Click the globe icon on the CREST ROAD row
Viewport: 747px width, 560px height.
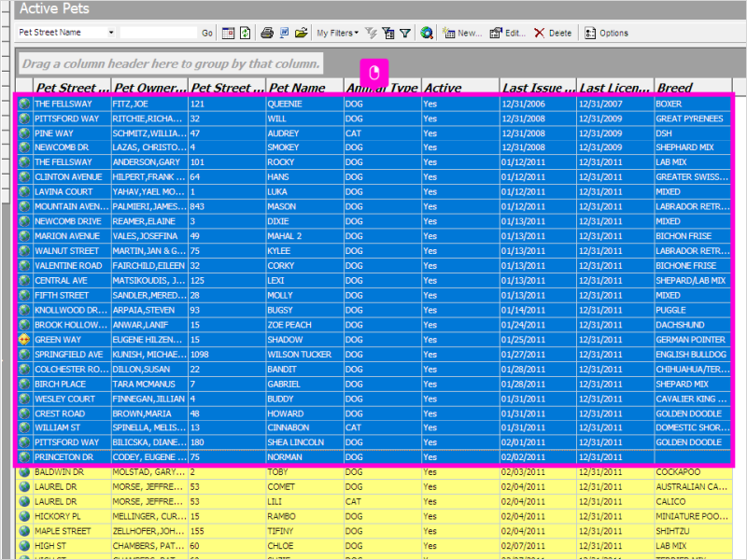(24, 413)
